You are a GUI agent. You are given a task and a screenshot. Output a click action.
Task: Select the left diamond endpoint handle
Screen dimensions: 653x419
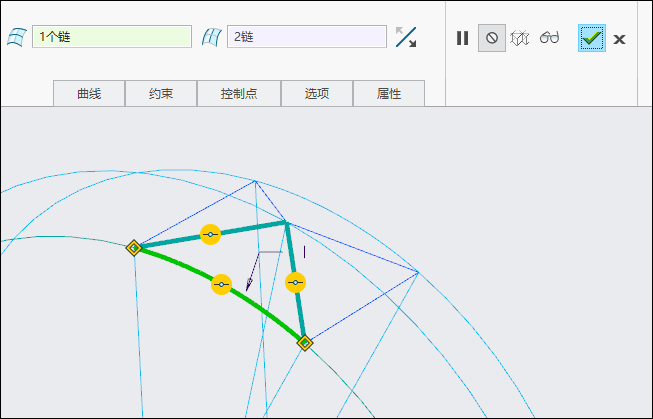tap(134, 248)
